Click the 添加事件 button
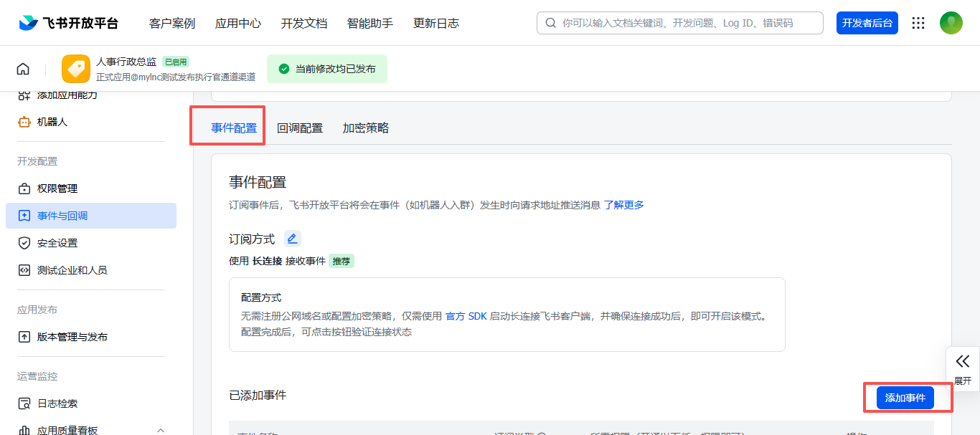The width and height of the screenshot is (980, 435). (x=905, y=398)
